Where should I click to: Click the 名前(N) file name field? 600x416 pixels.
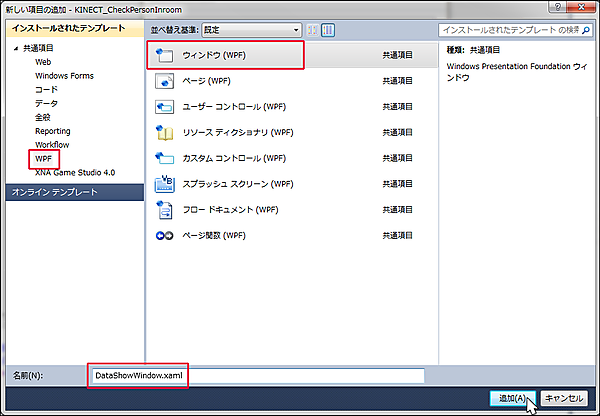(x=258, y=376)
